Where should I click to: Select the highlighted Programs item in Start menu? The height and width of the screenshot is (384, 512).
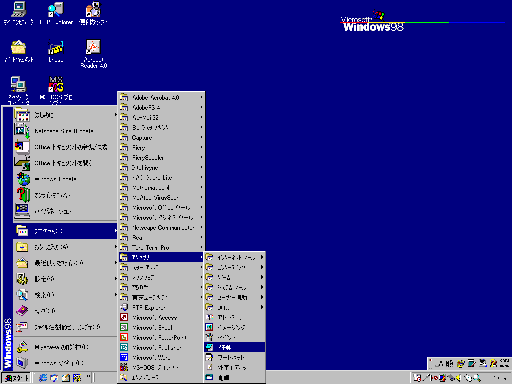click(x=65, y=231)
